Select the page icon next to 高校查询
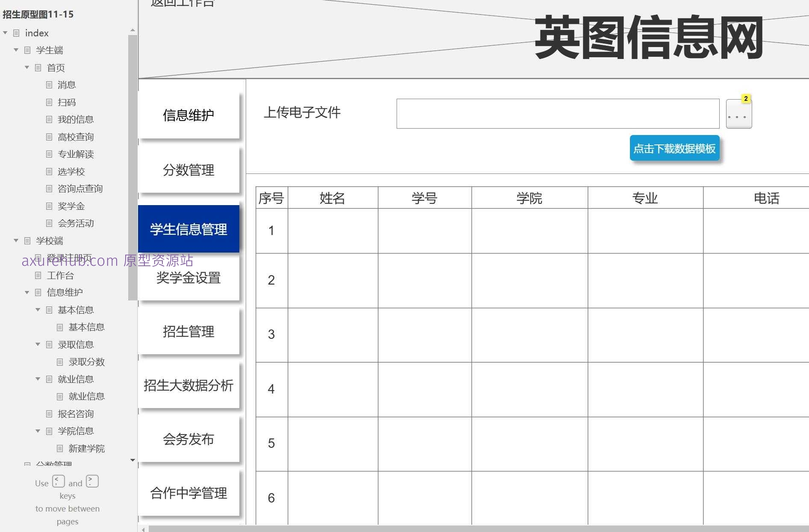 pos(49,137)
